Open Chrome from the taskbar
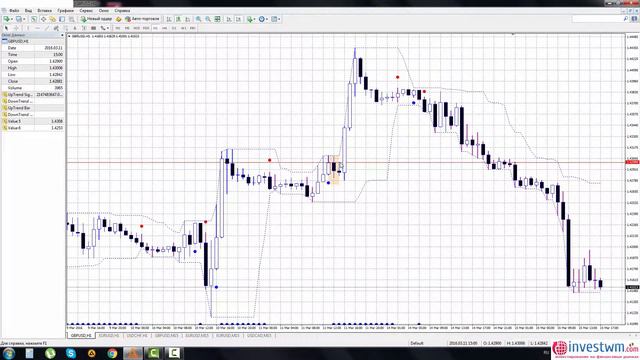The width and height of the screenshot is (640, 360). pyautogui.click(x=112, y=353)
